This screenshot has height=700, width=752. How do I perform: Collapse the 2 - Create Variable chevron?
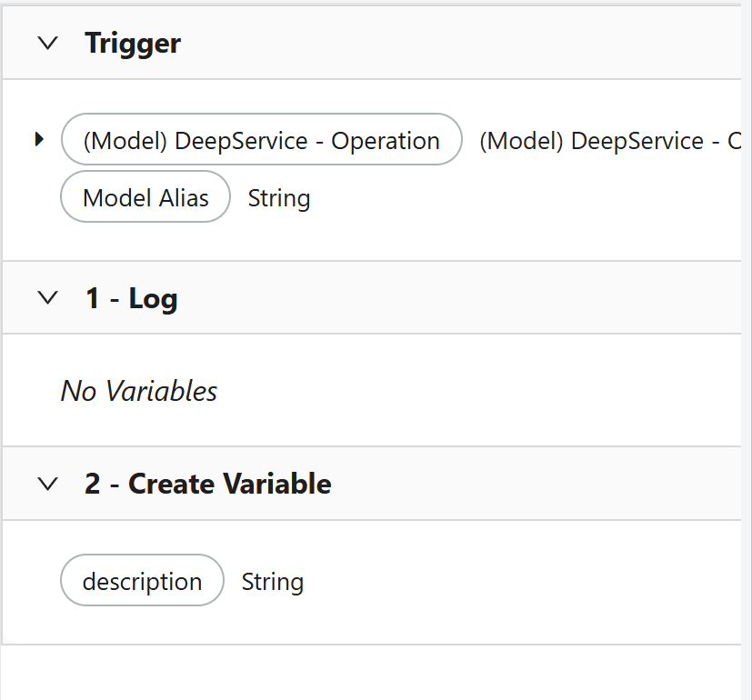(x=48, y=484)
